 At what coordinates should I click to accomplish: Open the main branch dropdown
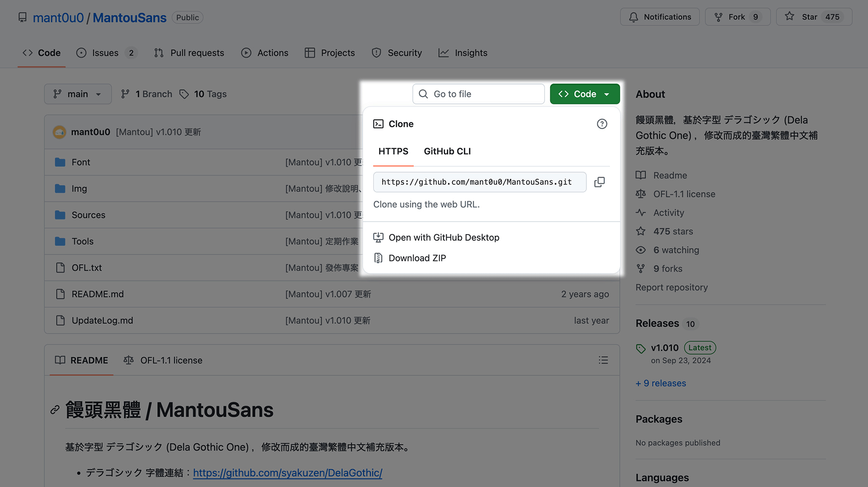78,94
